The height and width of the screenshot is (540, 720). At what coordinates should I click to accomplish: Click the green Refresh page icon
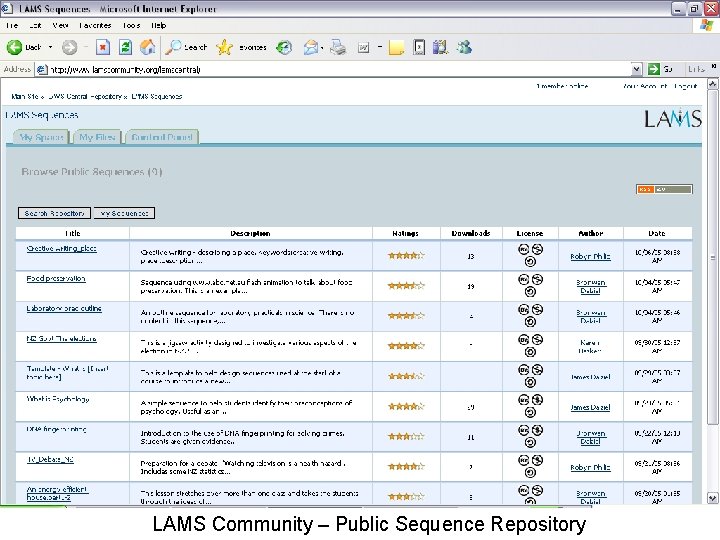[125, 47]
